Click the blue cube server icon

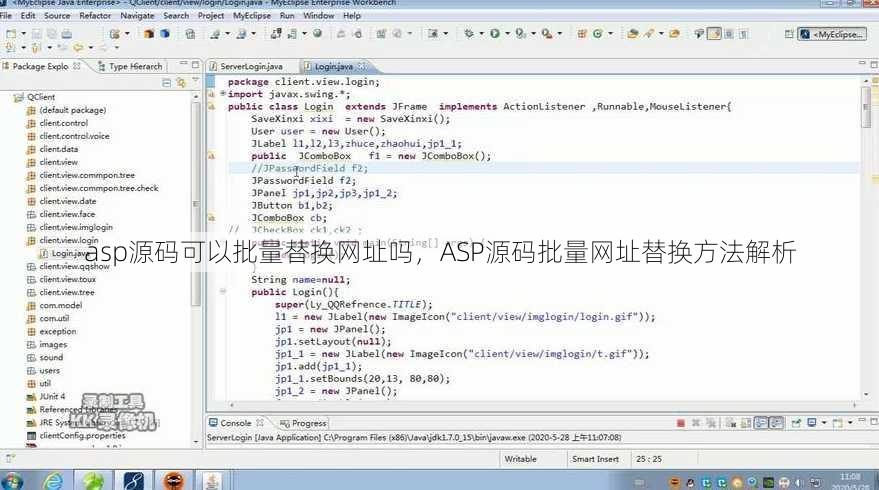(x=165, y=34)
